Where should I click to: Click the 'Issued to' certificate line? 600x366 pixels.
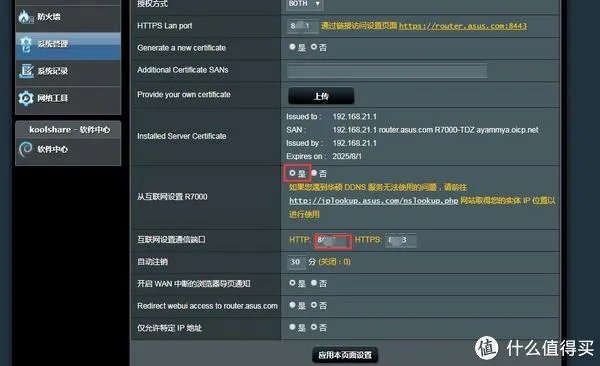(331, 116)
